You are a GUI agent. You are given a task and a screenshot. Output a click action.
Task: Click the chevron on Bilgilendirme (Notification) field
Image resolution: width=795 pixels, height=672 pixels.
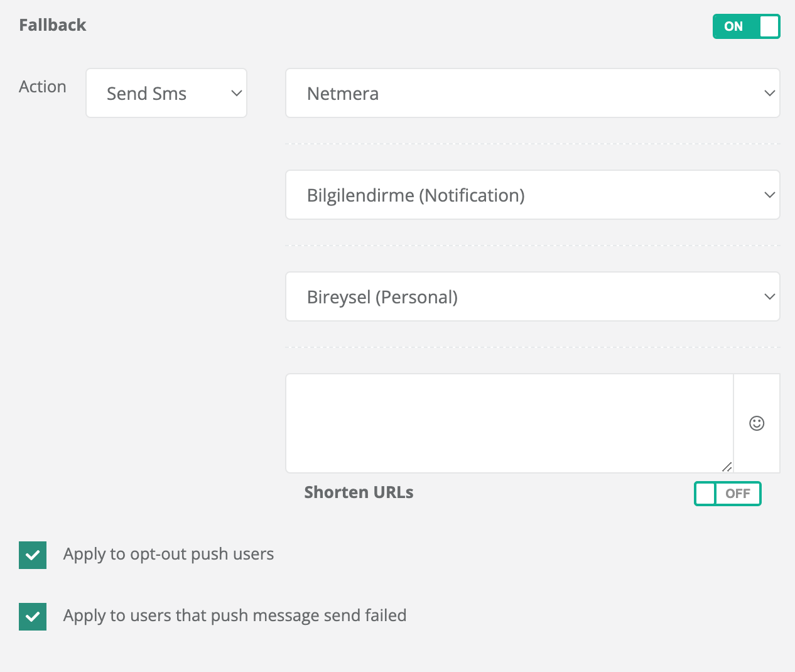click(x=769, y=195)
